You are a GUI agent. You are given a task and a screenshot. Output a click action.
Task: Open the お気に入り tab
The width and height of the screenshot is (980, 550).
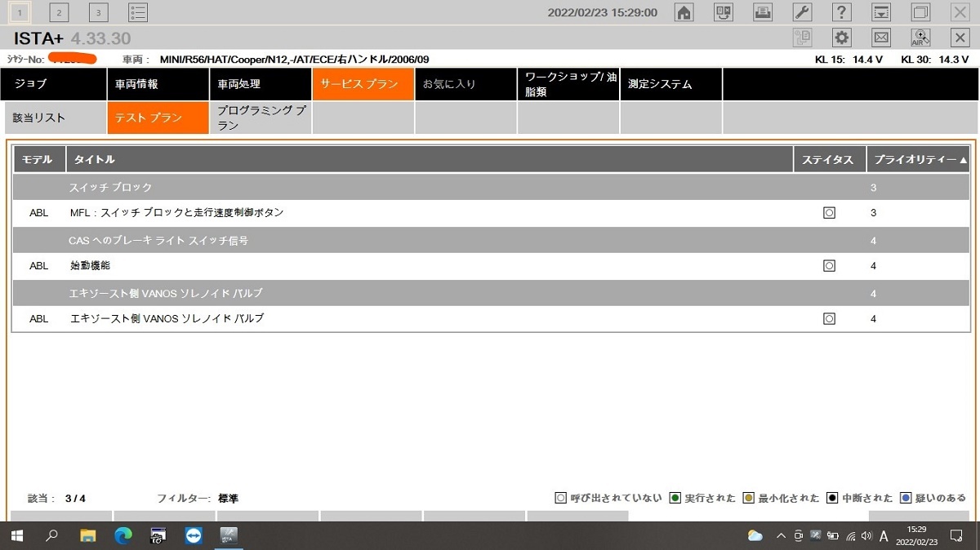pos(465,84)
